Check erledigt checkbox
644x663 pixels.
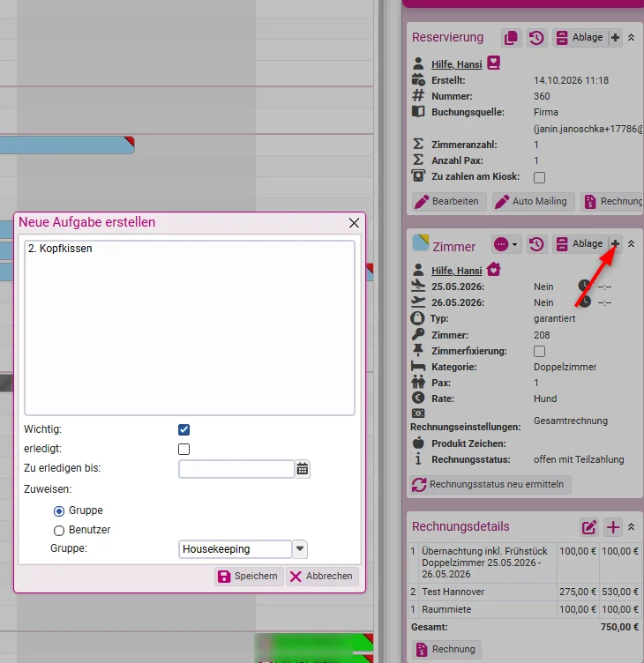(x=184, y=449)
